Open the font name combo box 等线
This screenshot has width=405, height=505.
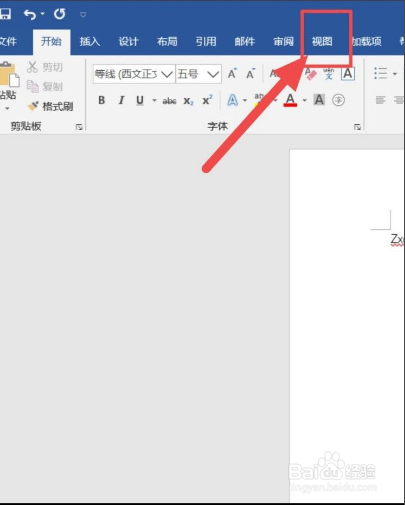(x=134, y=74)
